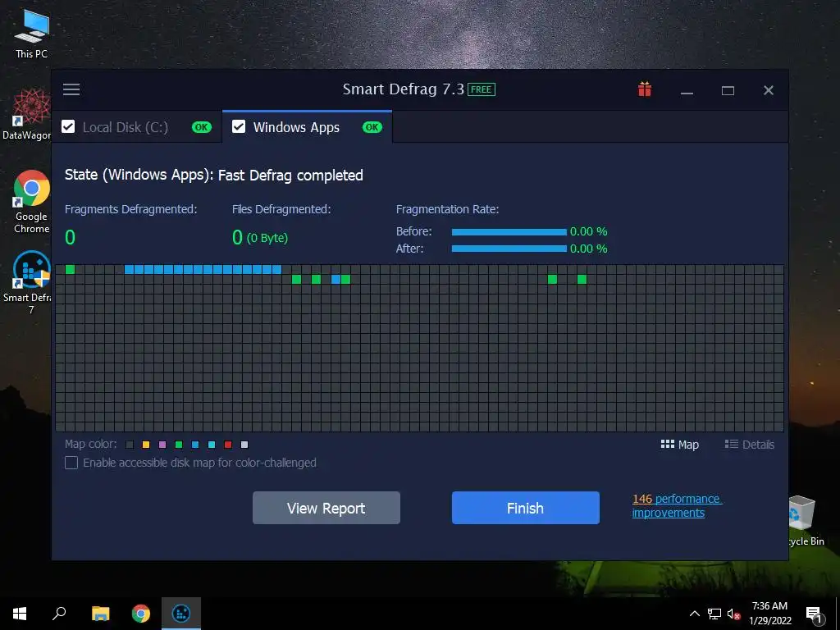Screen dimensions: 840x630
Task: Click the FREE edition badge
Action: pos(481,89)
